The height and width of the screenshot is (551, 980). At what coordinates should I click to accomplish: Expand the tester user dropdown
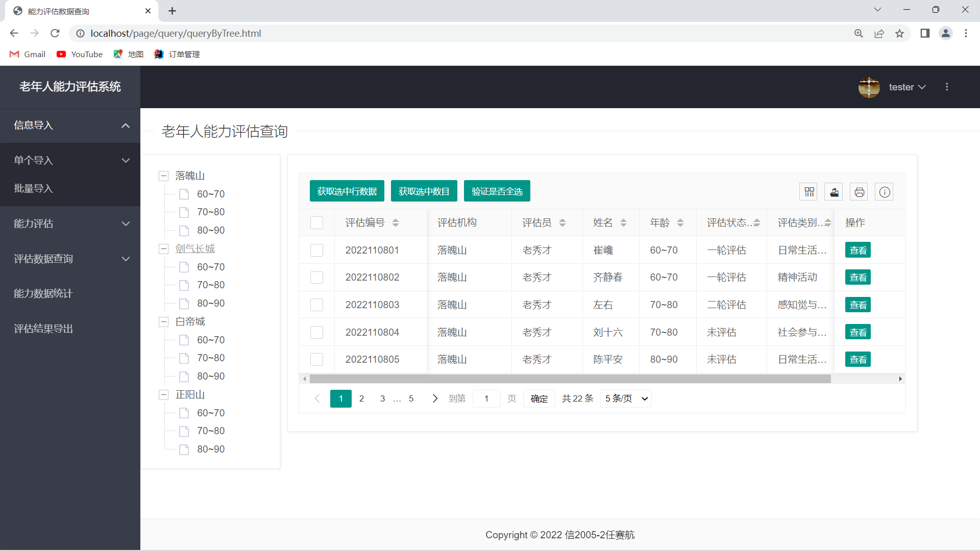[907, 87]
